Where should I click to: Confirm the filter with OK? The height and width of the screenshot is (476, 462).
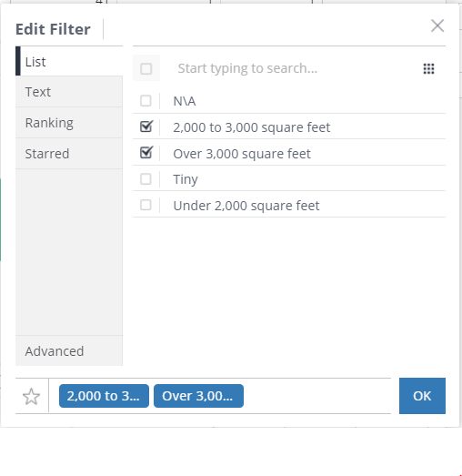422,396
